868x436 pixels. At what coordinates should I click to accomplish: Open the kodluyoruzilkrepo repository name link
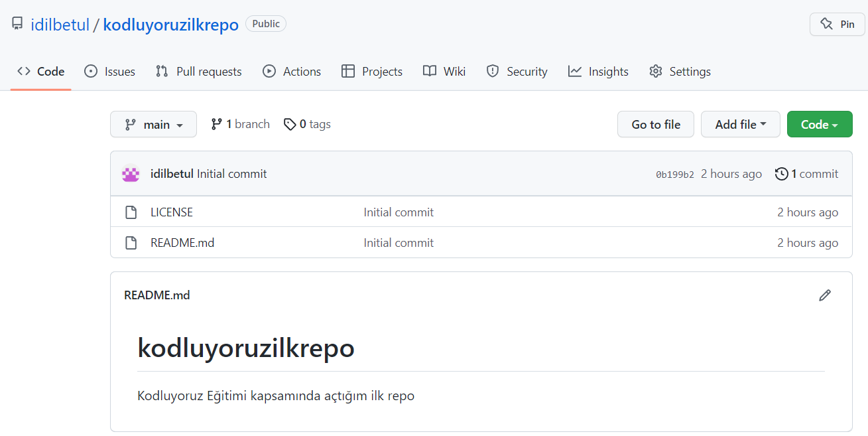170,25
